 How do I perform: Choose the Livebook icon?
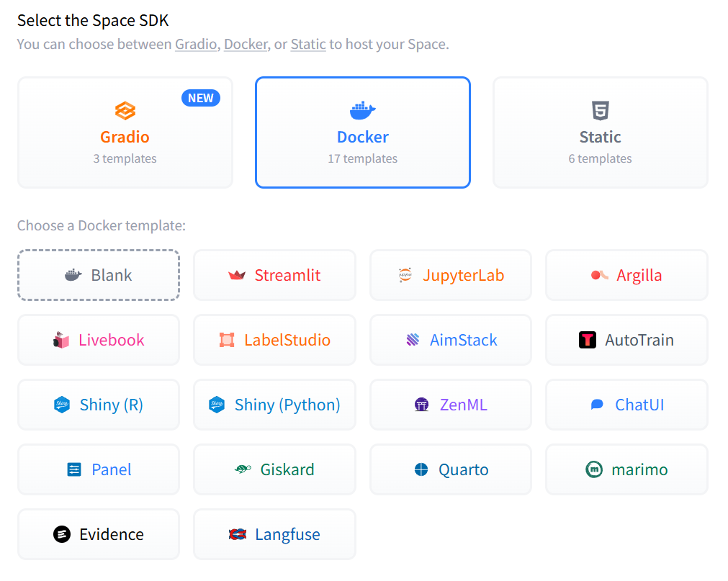coord(61,340)
